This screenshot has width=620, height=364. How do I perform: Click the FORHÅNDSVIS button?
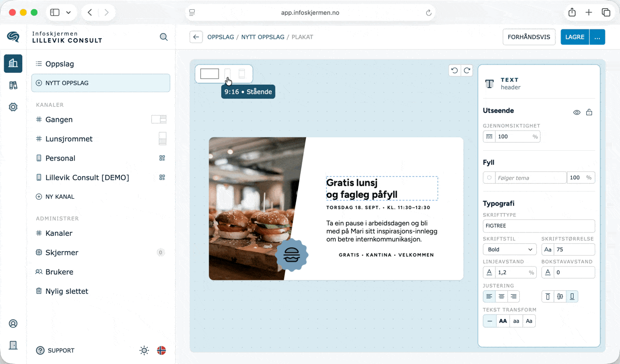tap(529, 37)
